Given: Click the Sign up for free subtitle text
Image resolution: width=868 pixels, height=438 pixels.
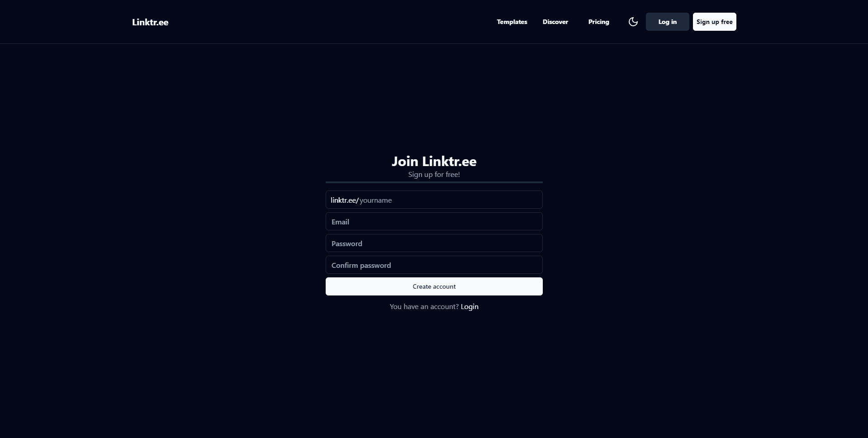Looking at the screenshot, I should tap(434, 174).
